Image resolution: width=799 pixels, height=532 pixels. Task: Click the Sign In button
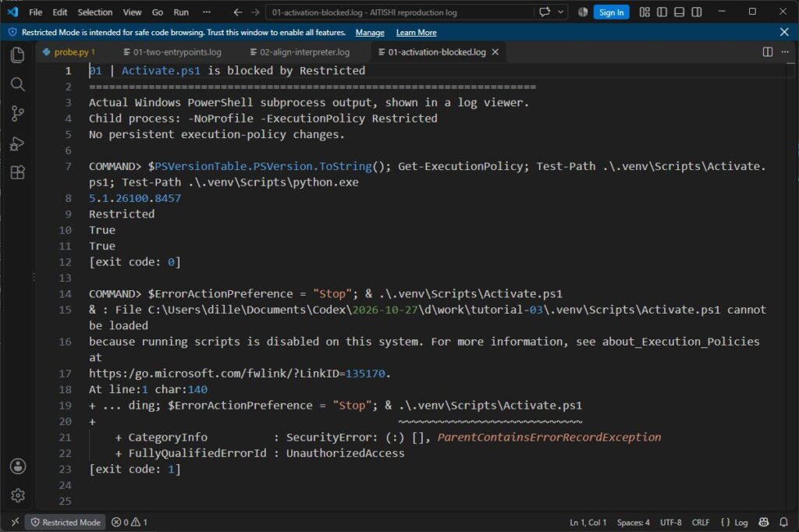click(611, 12)
